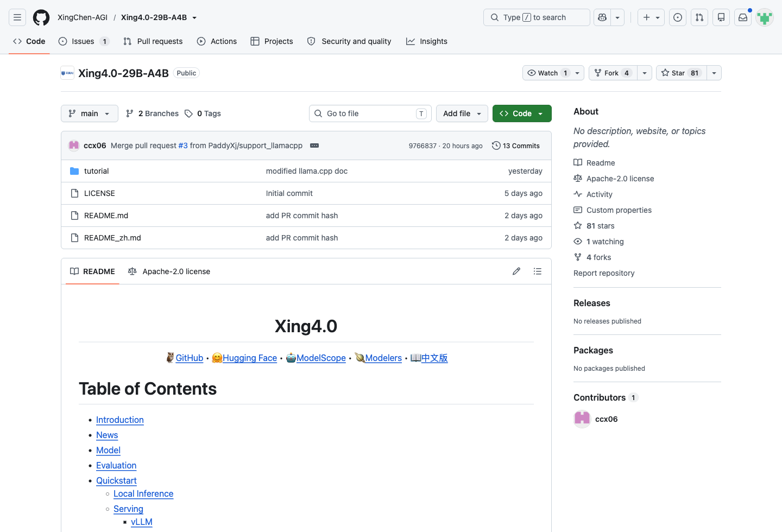The image size is (782, 532).
Task: Edit the README with pencil icon
Action: tap(516, 271)
